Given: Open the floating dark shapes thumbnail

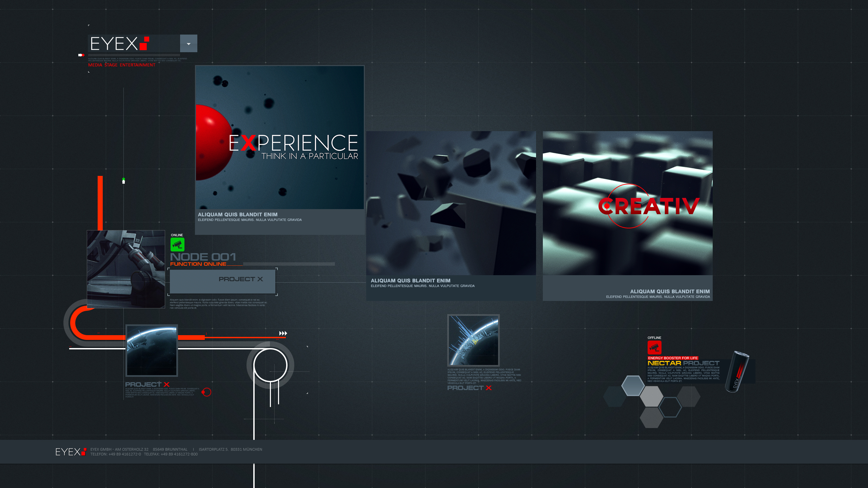Looking at the screenshot, I should (451, 203).
